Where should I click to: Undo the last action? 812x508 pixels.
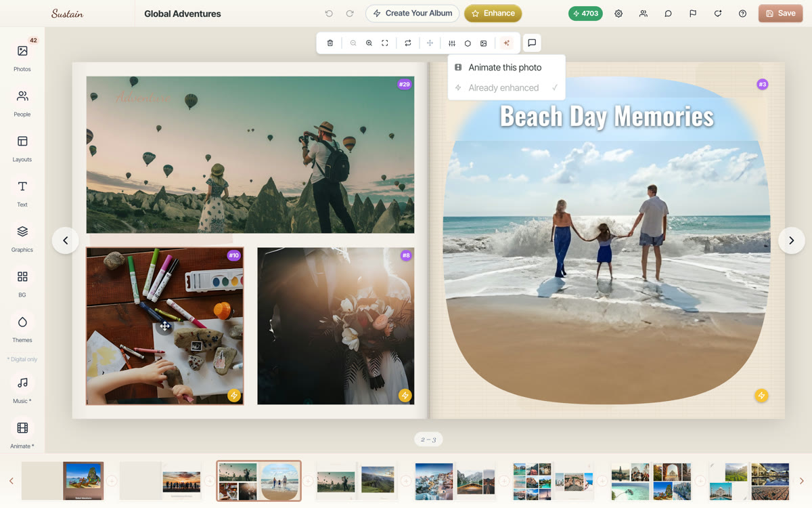tap(329, 14)
